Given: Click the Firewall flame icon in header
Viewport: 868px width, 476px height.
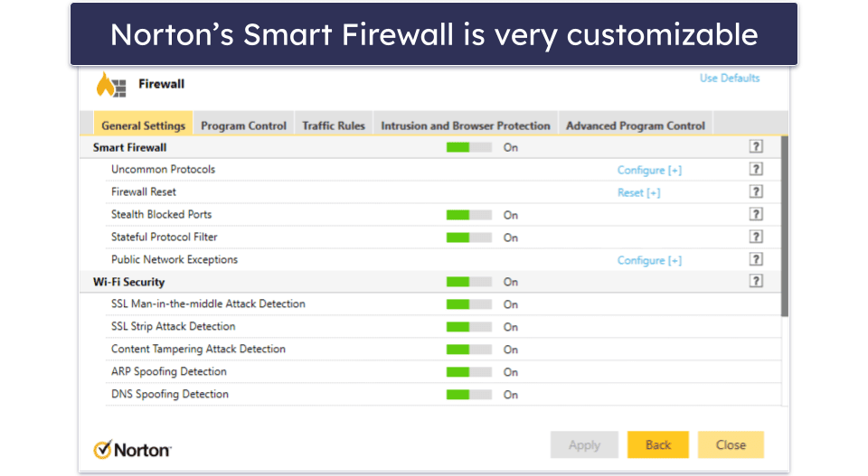Looking at the screenshot, I should [111, 86].
